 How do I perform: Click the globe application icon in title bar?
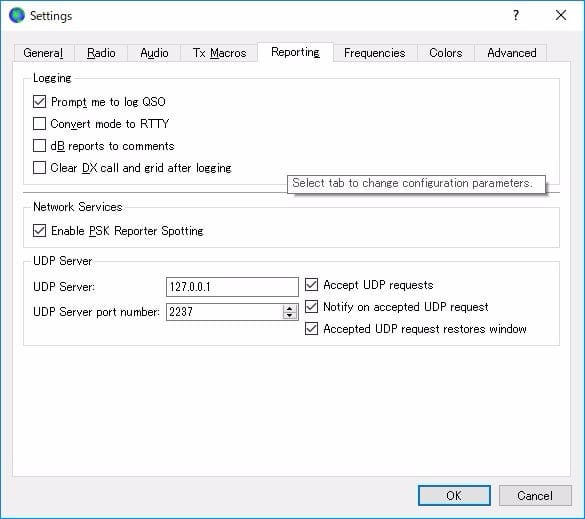click(x=16, y=15)
